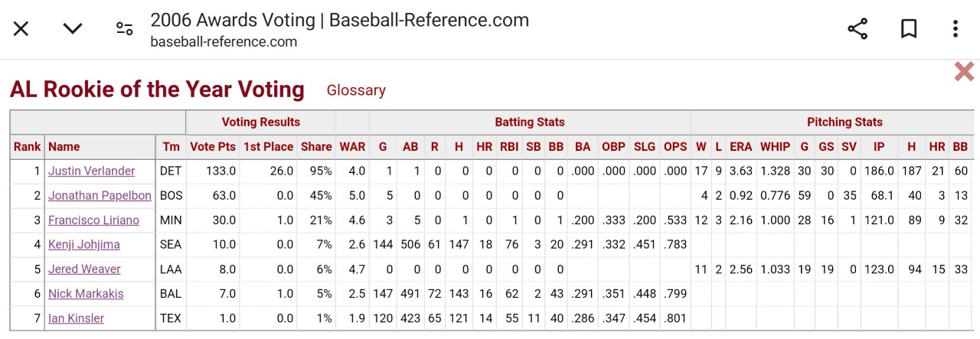The image size is (980, 339).
Task: Sort table by WAR column header
Action: pyautogui.click(x=352, y=146)
